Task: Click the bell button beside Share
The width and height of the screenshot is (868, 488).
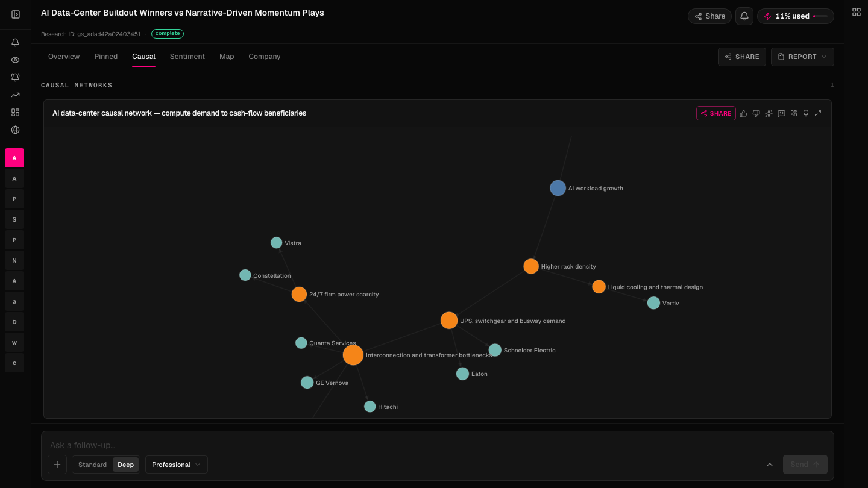Action: point(744,16)
